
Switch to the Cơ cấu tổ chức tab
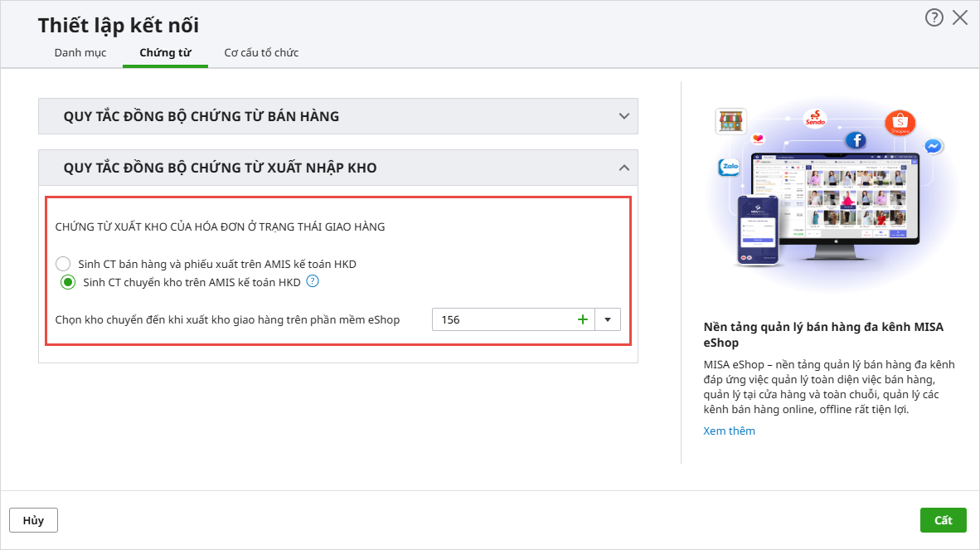click(261, 53)
